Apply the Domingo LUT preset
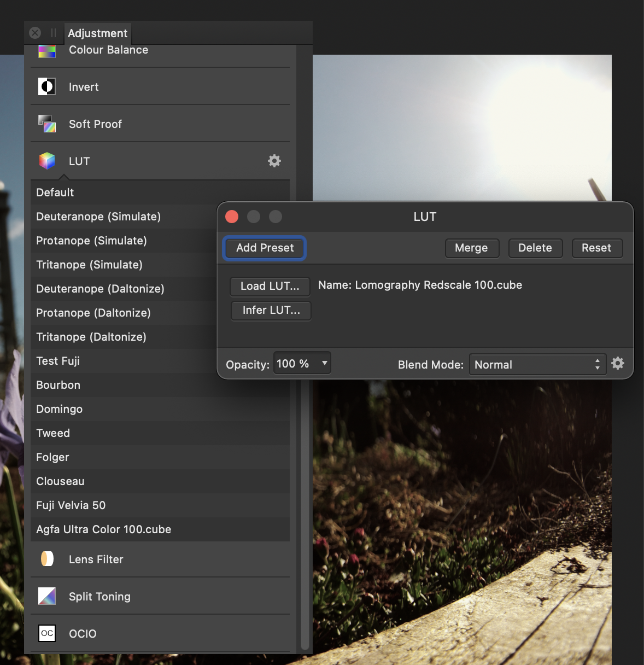This screenshot has height=665, width=644. pyautogui.click(x=160, y=409)
